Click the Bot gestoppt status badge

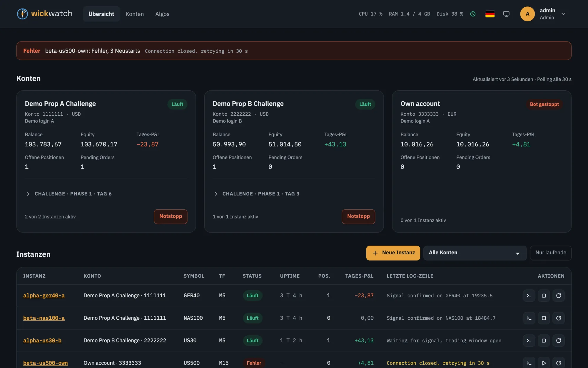tap(544, 104)
